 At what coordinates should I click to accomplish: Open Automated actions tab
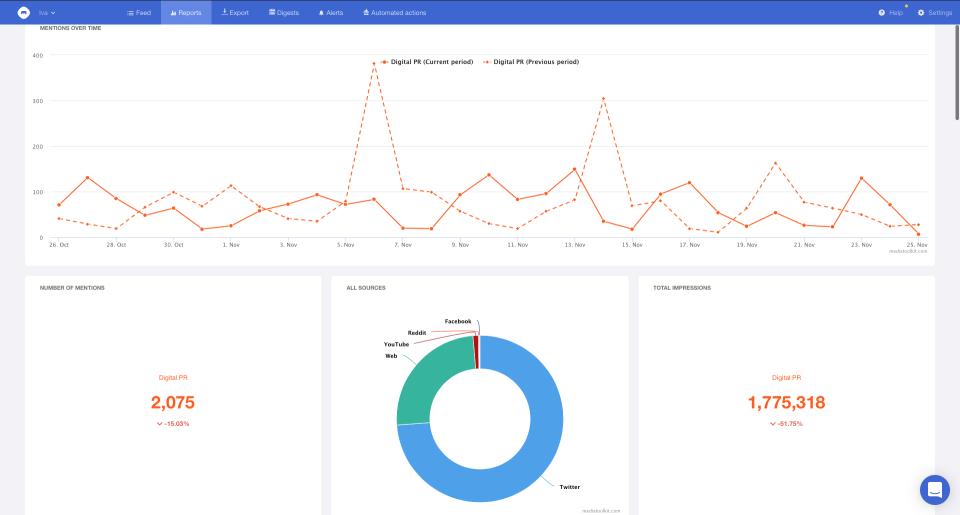coord(394,13)
